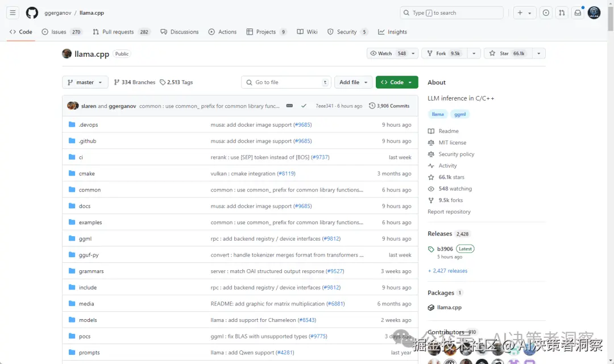This screenshot has width=614, height=364.
Task: Open the issues shortcut icon in header
Action: pos(546,13)
